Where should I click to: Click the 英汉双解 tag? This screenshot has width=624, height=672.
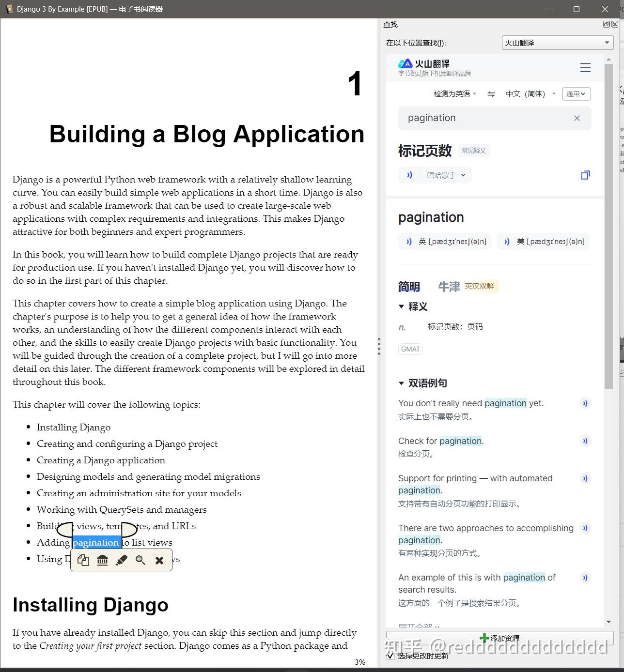(480, 286)
